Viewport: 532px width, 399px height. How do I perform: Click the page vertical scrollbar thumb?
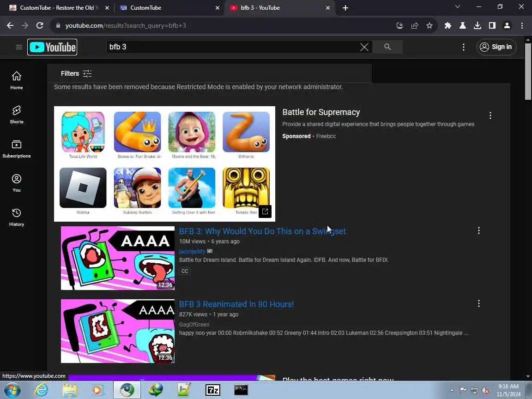click(528, 71)
